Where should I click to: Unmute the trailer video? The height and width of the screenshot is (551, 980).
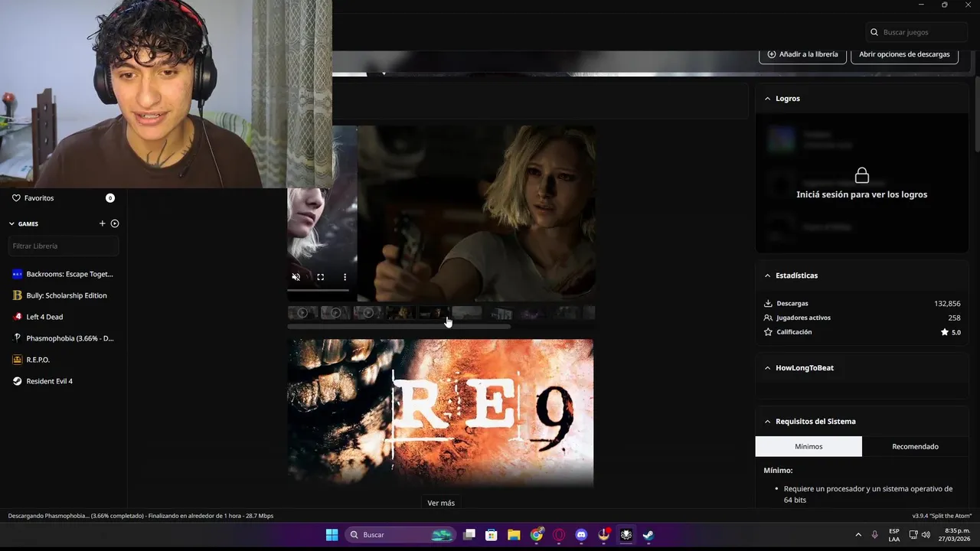tap(296, 277)
